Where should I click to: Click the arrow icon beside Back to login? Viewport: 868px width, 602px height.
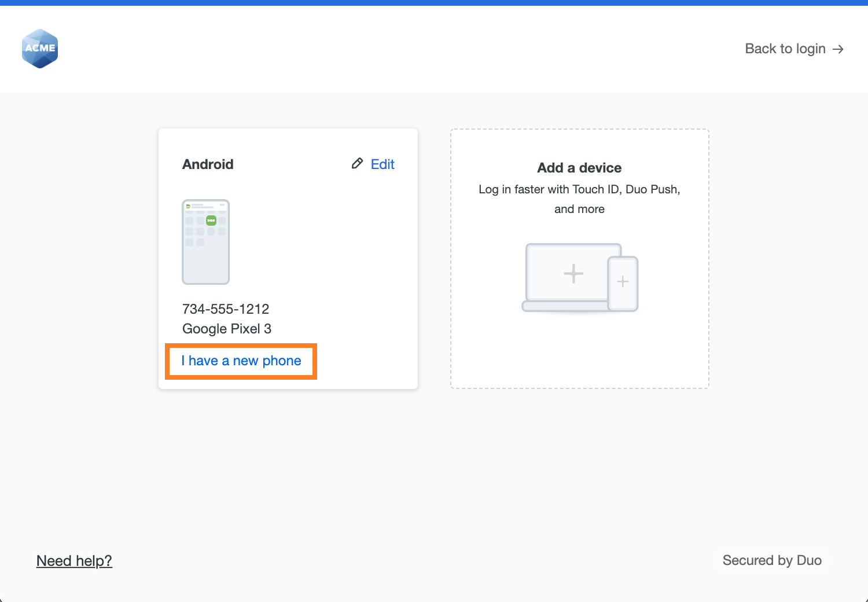[837, 49]
